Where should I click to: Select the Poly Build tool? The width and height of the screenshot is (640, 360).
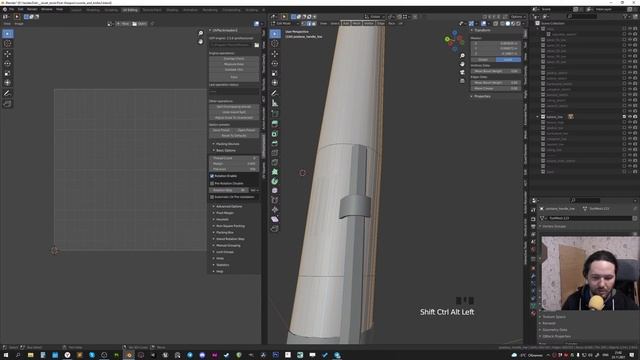point(275,171)
